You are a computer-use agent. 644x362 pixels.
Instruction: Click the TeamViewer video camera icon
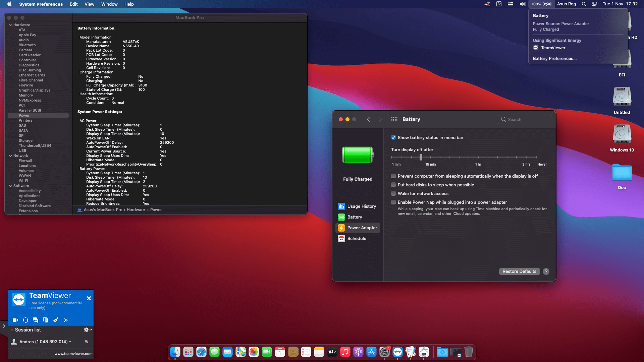15,320
